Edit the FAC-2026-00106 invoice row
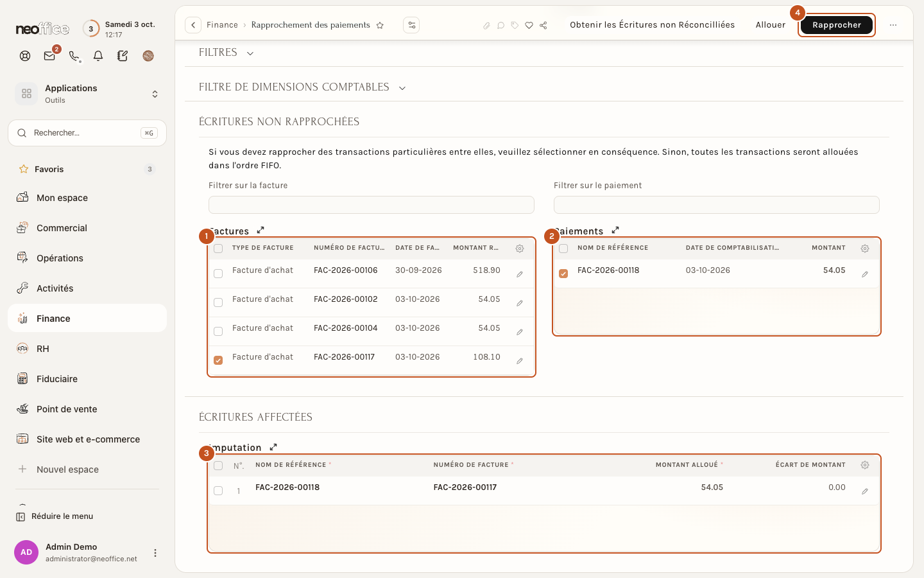This screenshot has width=924, height=578. click(x=520, y=274)
